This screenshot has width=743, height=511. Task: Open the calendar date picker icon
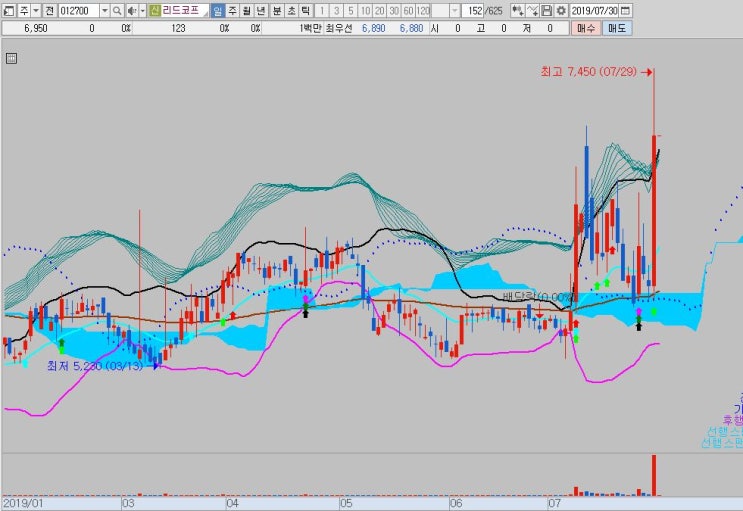[625, 10]
